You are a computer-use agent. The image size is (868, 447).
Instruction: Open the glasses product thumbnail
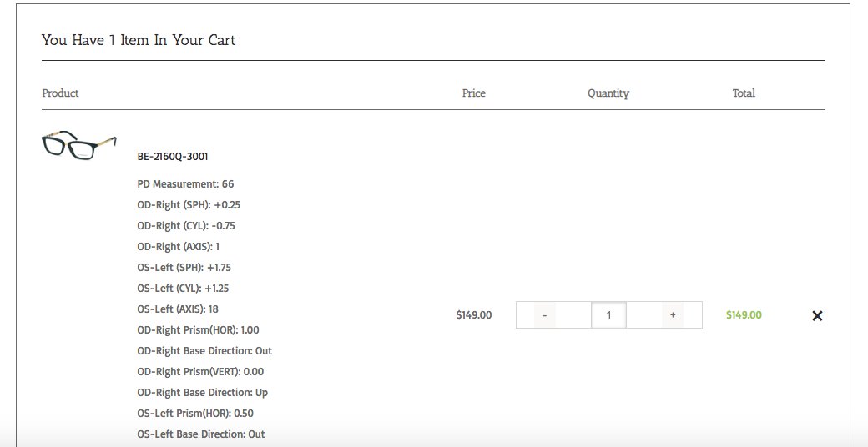click(78, 145)
